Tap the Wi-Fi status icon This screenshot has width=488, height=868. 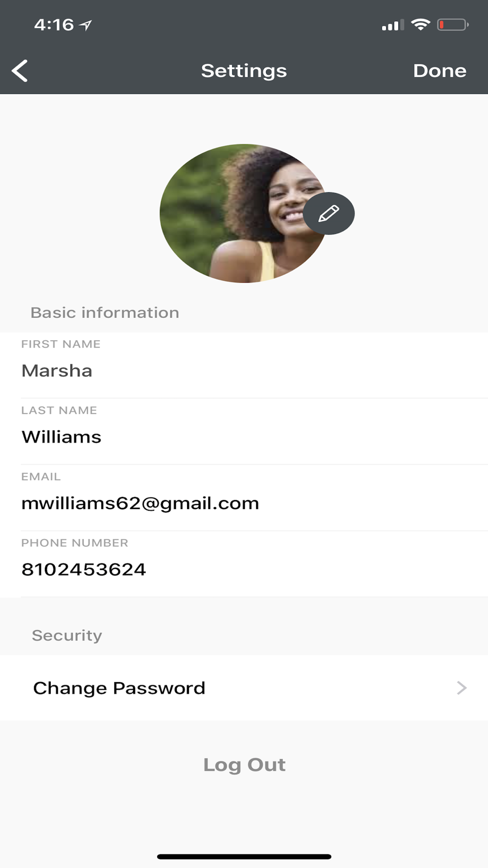coord(420,24)
